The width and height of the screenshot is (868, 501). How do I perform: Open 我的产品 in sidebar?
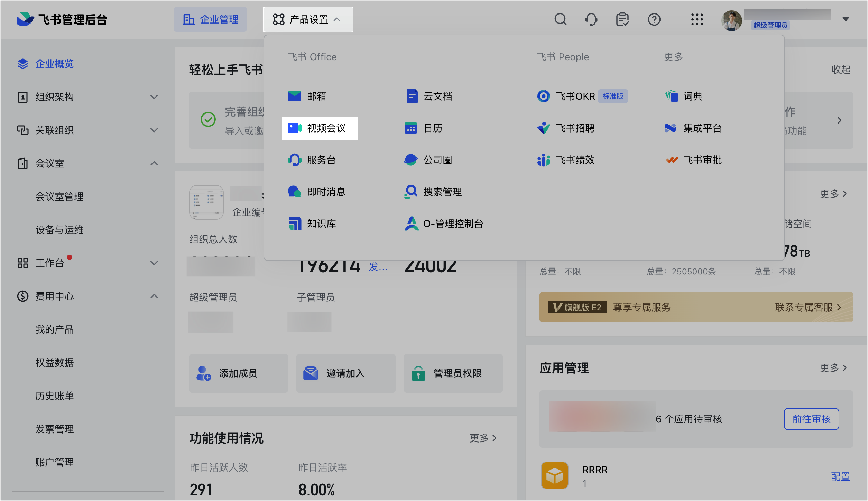coord(55,329)
